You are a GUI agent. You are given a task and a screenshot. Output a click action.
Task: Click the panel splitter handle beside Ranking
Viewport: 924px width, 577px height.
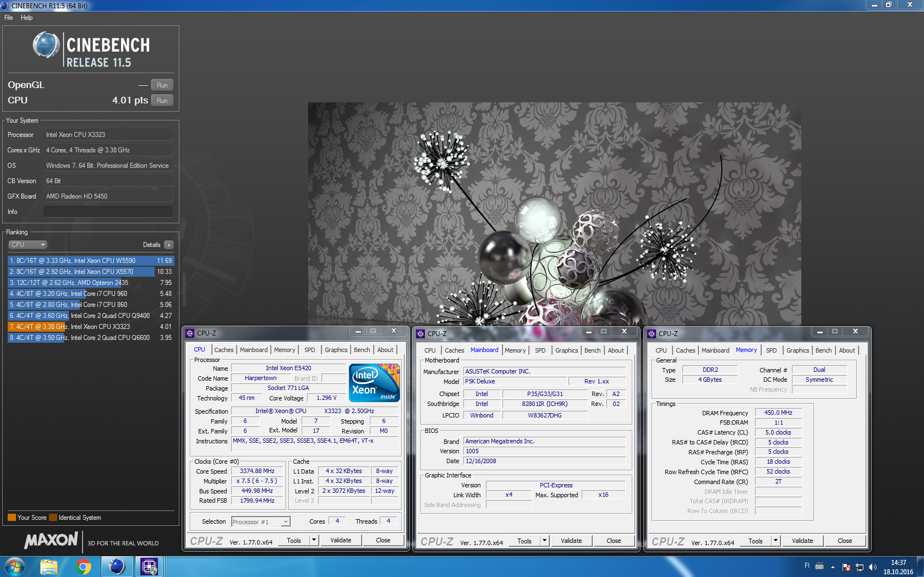[184, 289]
